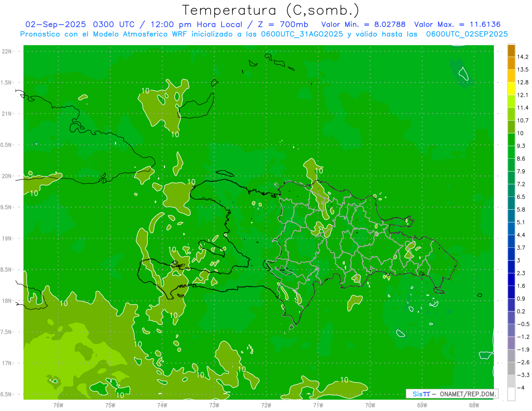532x411 pixels.
Task: Pick the yellow swatch between 12.1 and 12.8
Action: pyautogui.click(x=511, y=89)
